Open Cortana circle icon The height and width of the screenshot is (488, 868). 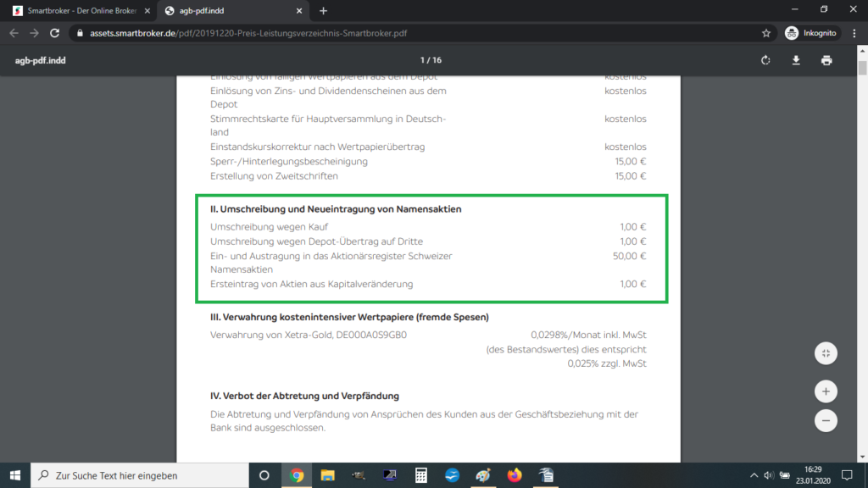264,475
